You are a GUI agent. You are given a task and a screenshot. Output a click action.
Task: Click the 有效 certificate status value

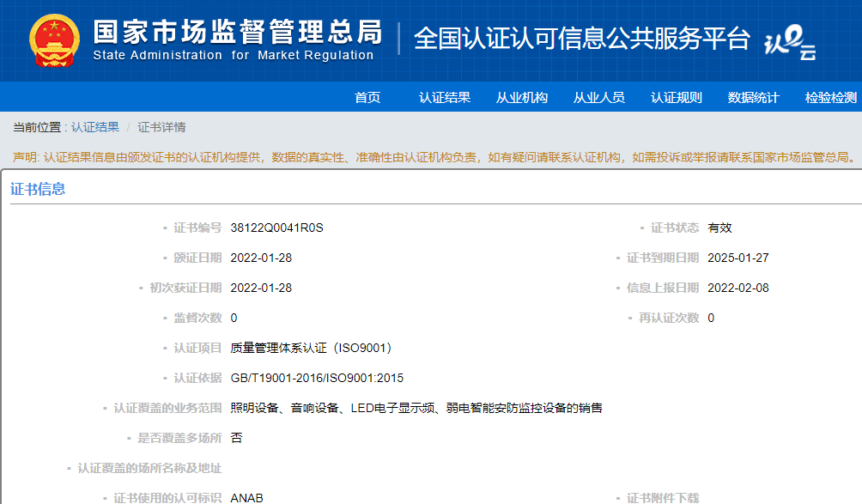point(719,228)
